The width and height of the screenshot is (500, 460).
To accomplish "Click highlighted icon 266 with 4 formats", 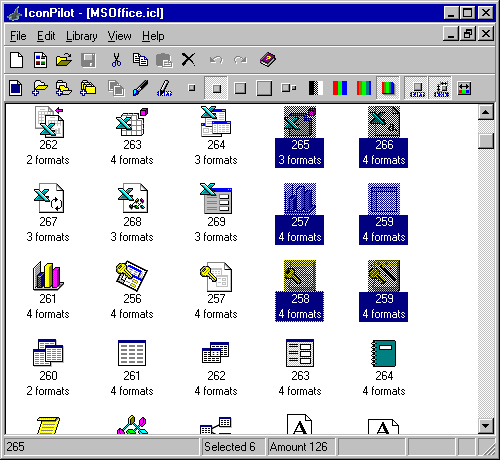I will click(384, 136).
